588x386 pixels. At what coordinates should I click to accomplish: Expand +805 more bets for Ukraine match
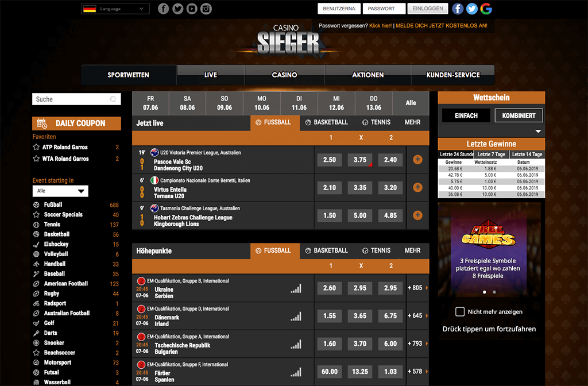click(417, 288)
